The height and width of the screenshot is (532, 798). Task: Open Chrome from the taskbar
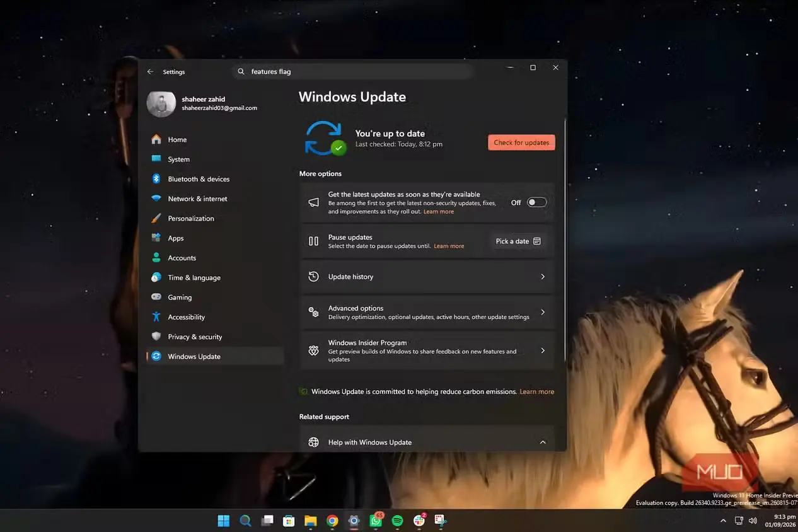pos(332,521)
